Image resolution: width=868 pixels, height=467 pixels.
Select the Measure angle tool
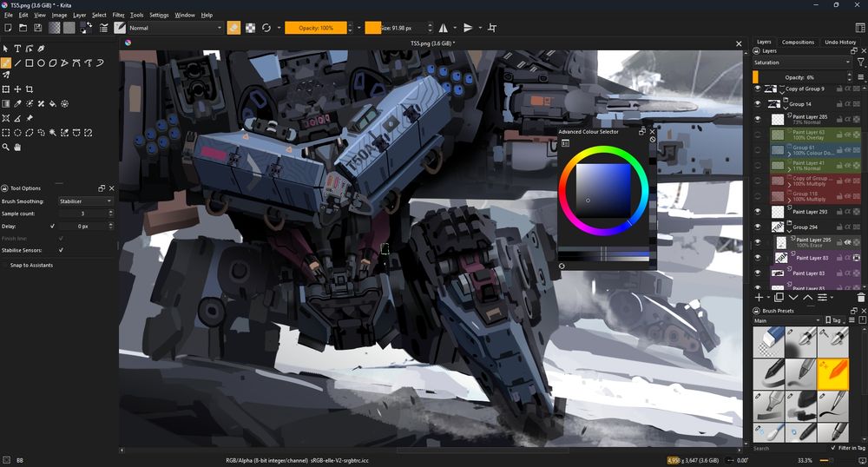click(17, 118)
